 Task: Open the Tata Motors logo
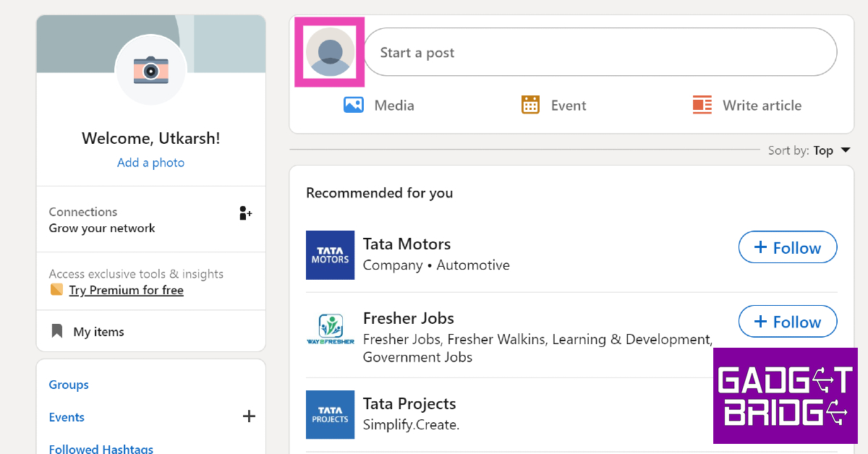tap(330, 255)
